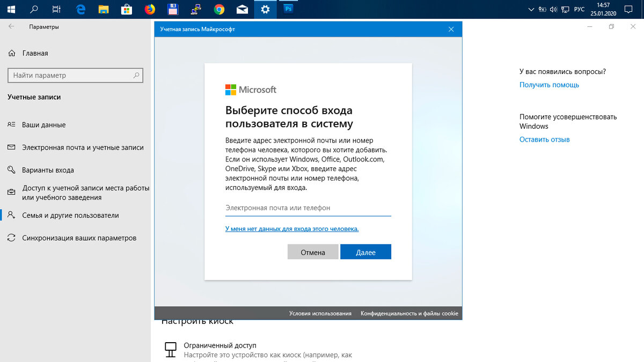Viewport: 644px width, 362px height.
Task: Launch Microsoft Edge from taskbar
Action: (81, 9)
